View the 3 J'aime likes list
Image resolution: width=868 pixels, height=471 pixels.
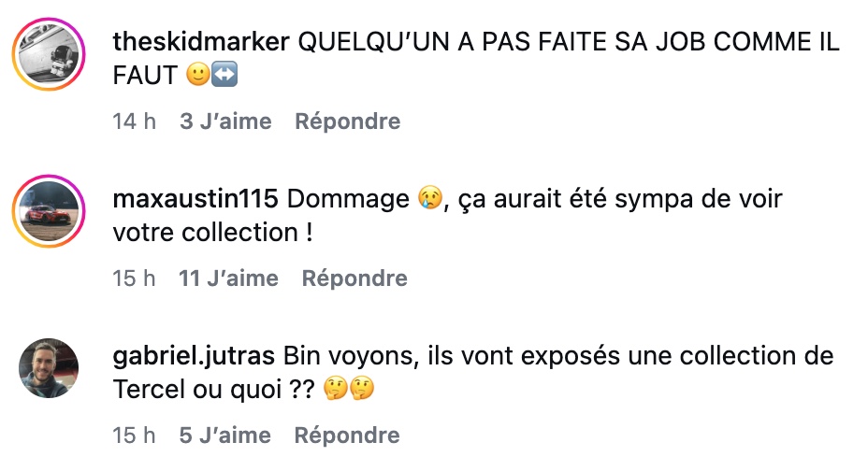coord(225,121)
